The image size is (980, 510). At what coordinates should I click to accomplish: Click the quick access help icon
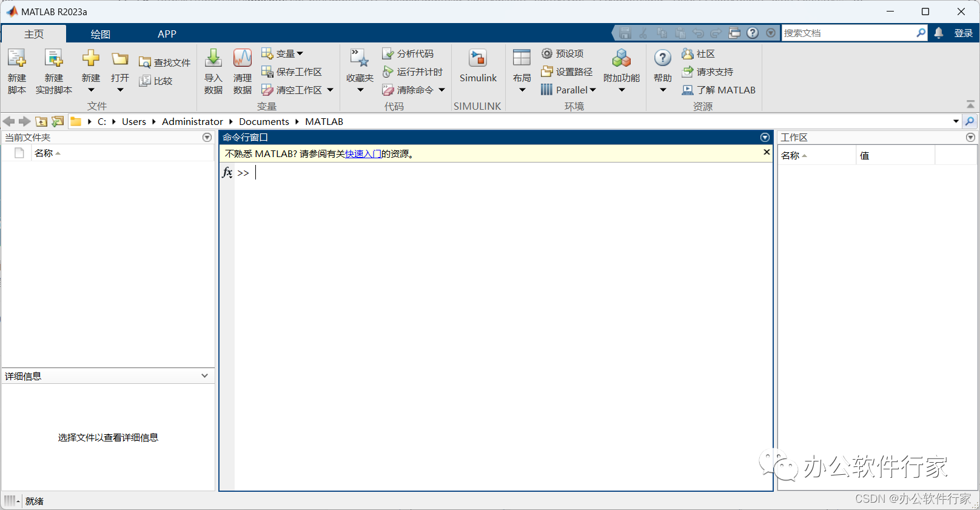[x=753, y=33]
